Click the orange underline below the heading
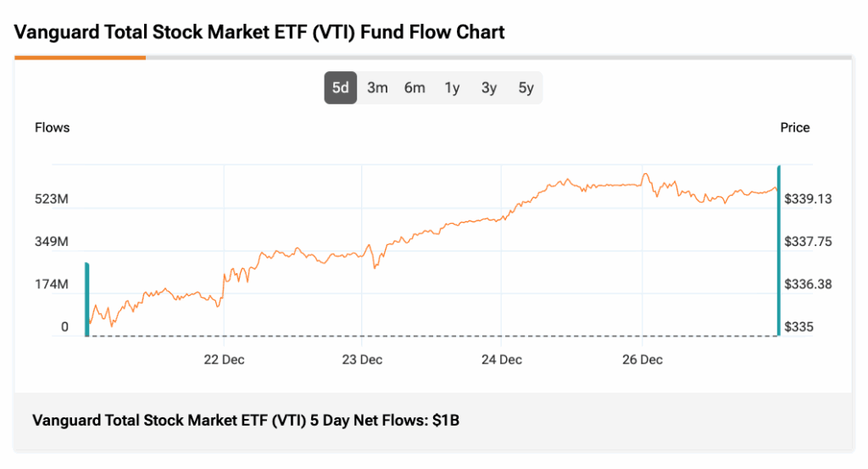The width and height of the screenshot is (868, 469). 80,58
